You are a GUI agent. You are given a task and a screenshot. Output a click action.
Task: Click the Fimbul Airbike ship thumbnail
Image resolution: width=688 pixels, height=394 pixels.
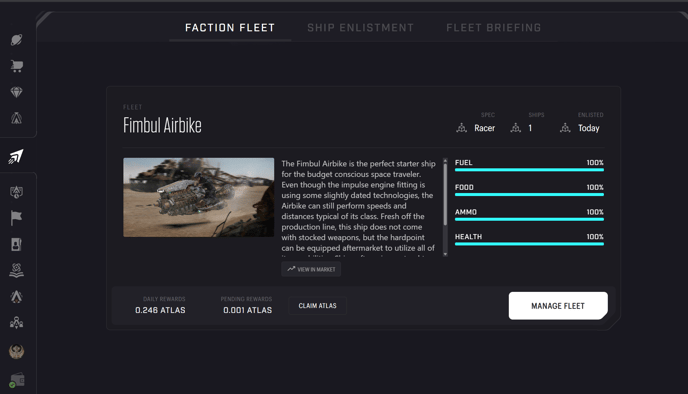199,197
